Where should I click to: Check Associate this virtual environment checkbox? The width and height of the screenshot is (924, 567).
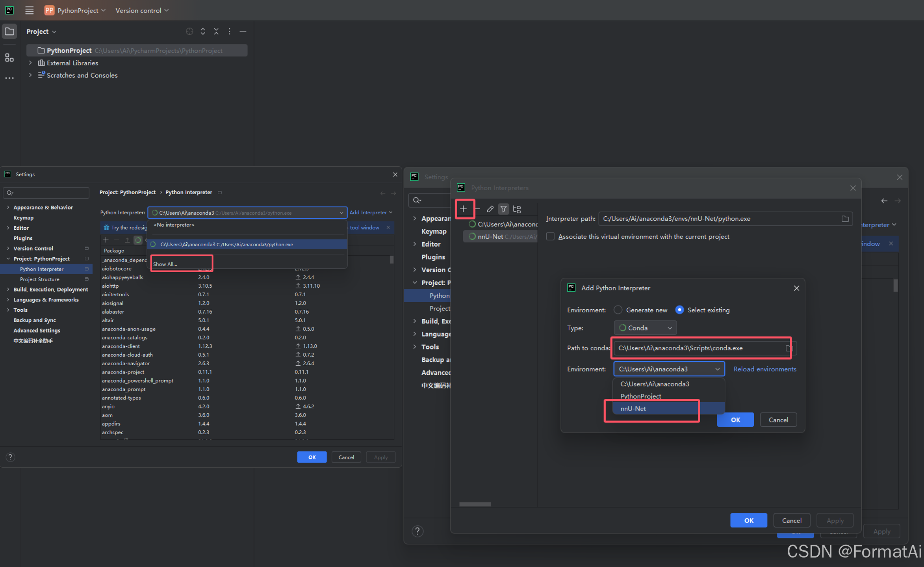pos(550,236)
